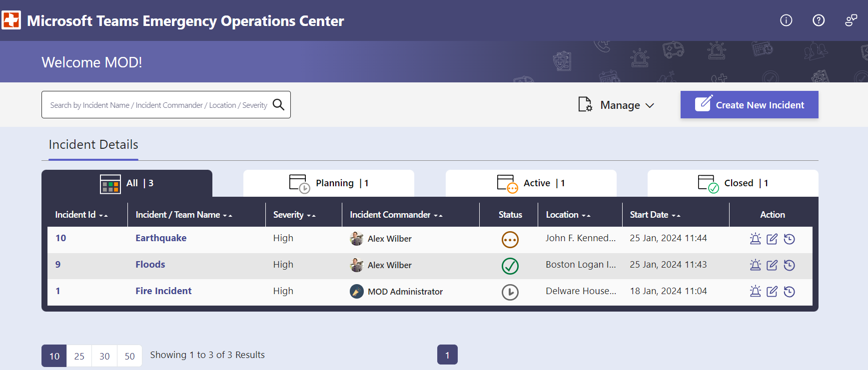Edit the Floods incident

pos(772,265)
